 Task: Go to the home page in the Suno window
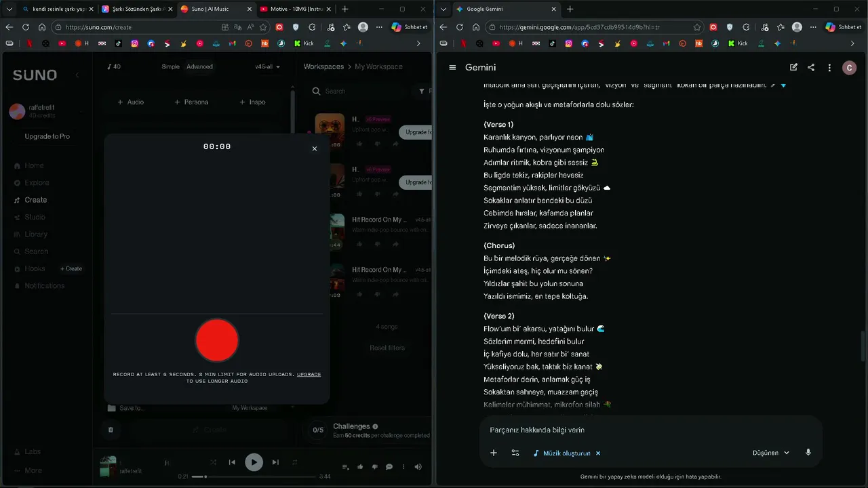click(42, 27)
